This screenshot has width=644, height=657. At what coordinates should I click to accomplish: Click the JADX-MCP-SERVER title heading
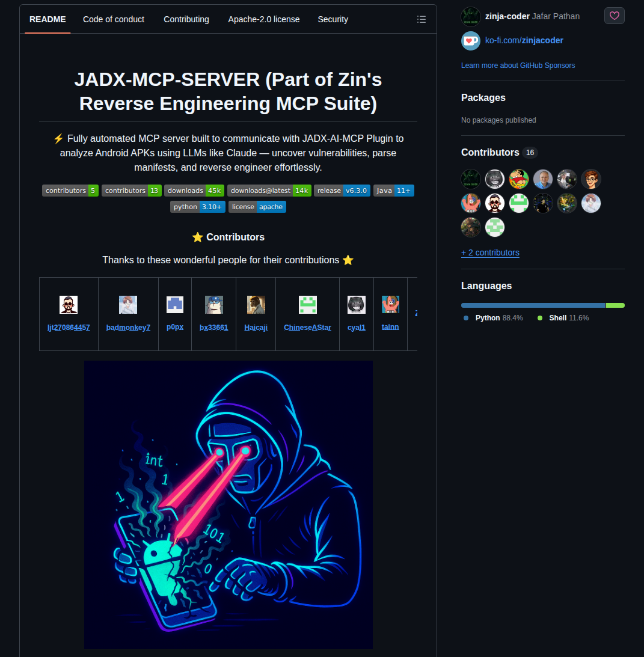click(228, 91)
